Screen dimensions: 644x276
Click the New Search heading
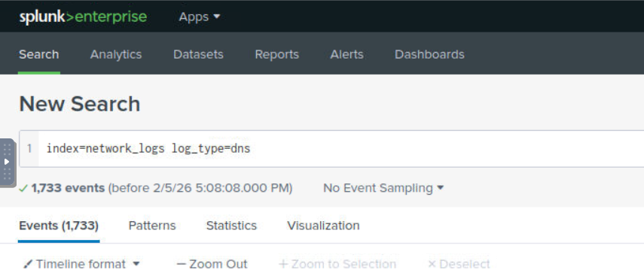click(80, 104)
